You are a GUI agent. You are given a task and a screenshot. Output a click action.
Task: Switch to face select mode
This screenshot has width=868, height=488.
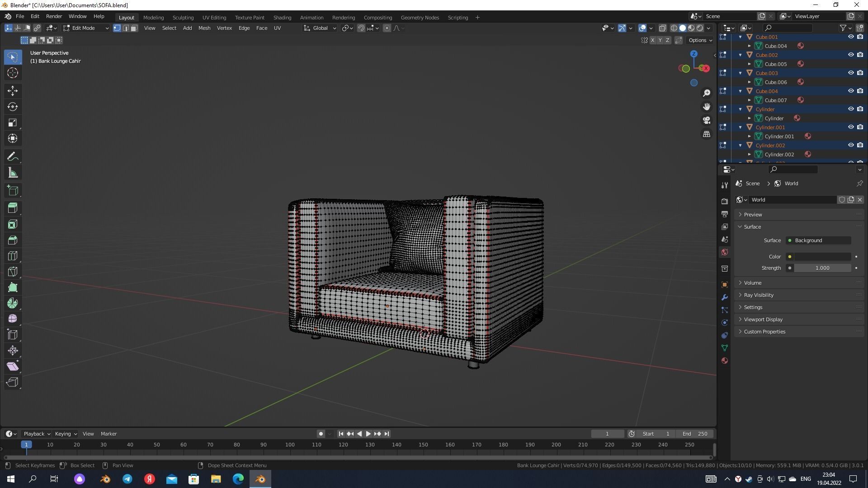pyautogui.click(x=134, y=28)
